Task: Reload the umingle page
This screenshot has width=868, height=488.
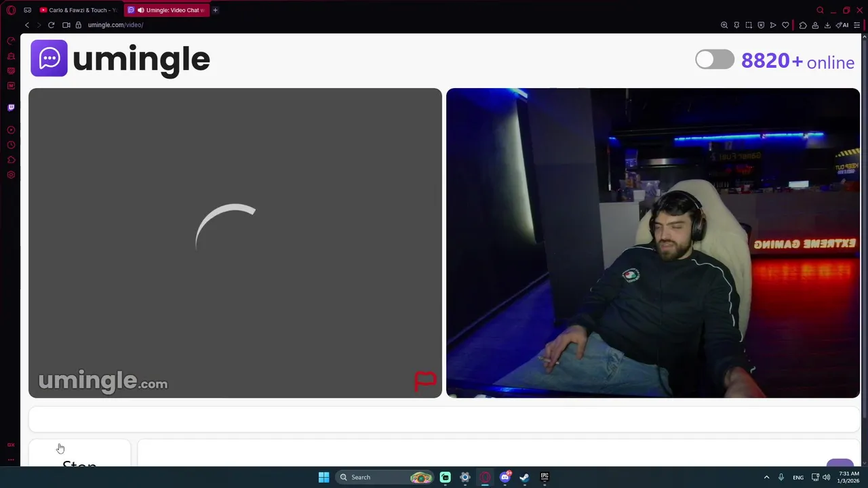Action: point(51,25)
